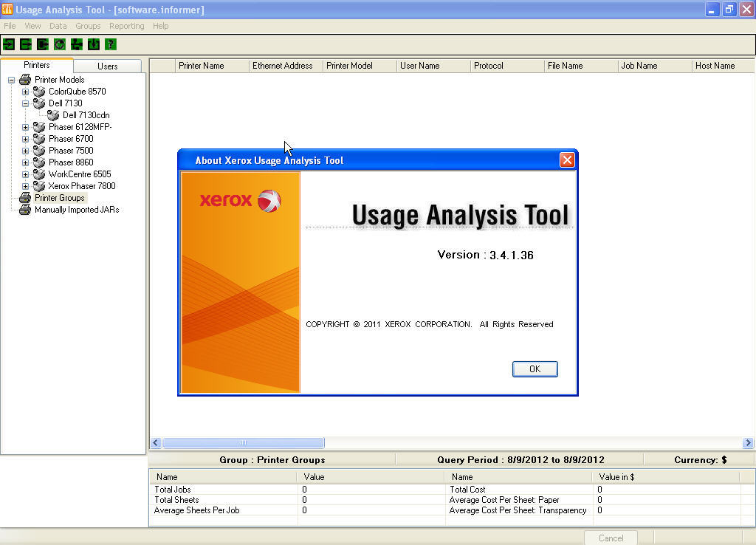Click the Usage Analysis Tool title bar icon
The width and height of the screenshot is (756, 545).
(7, 9)
